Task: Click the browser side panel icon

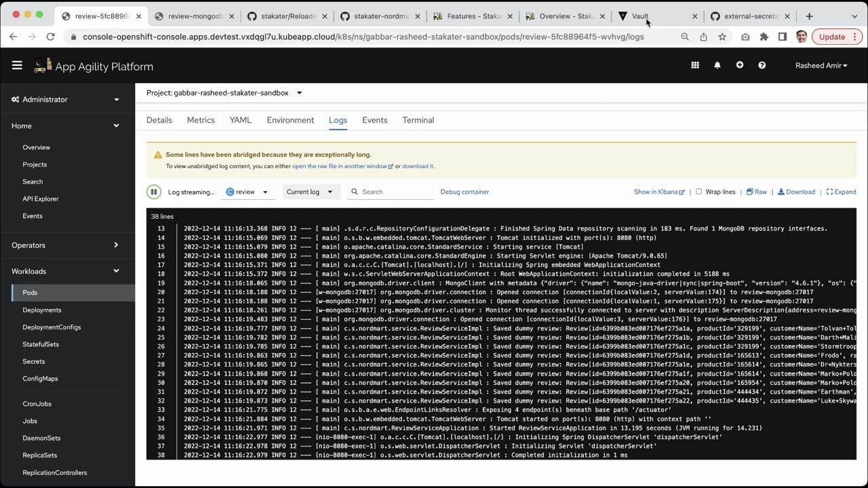Action: [783, 37]
